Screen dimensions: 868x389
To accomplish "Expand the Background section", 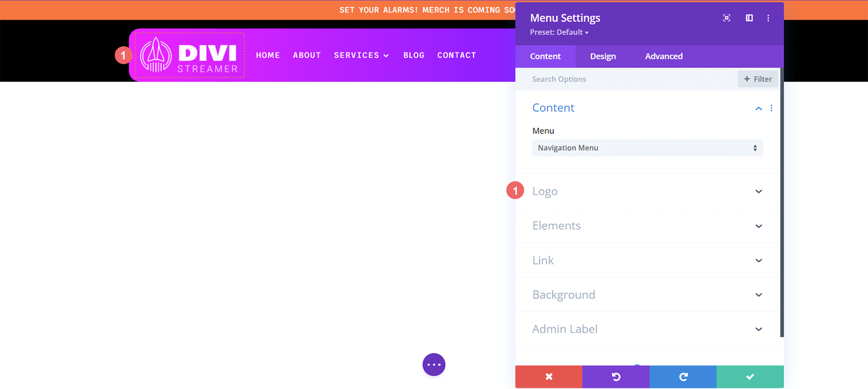I will click(x=648, y=295).
